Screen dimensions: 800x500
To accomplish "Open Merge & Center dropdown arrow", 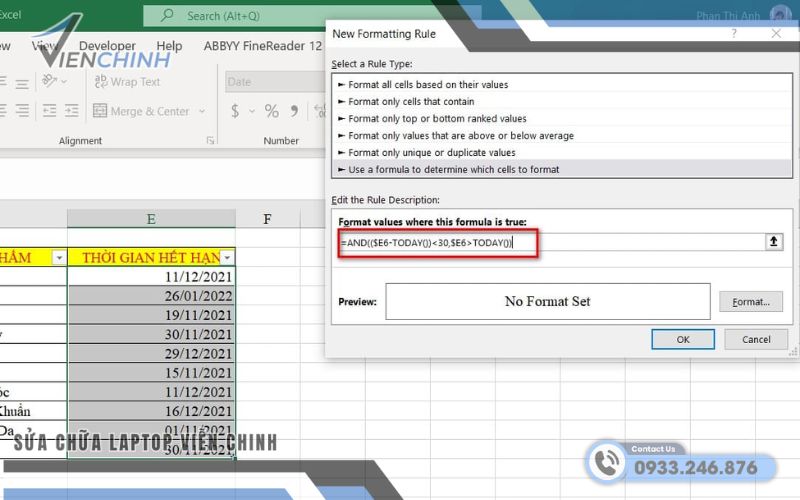I will click(202, 111).
